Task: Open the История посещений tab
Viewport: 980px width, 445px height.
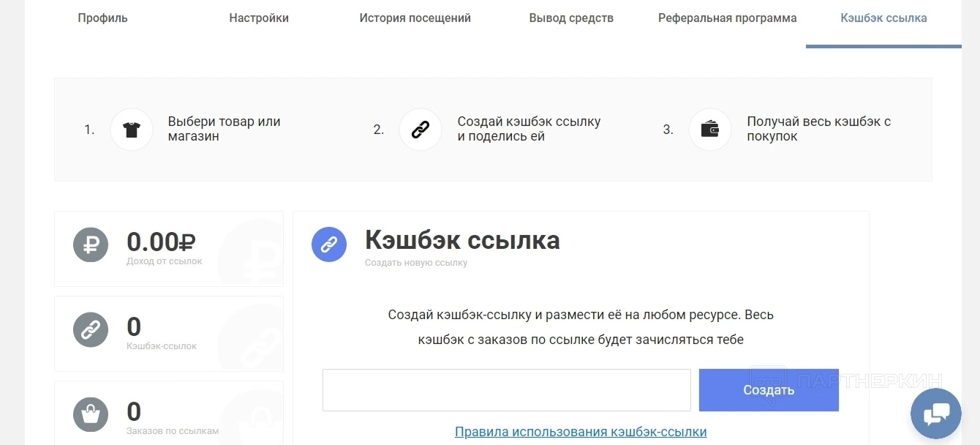Action: tap(415, 18)
